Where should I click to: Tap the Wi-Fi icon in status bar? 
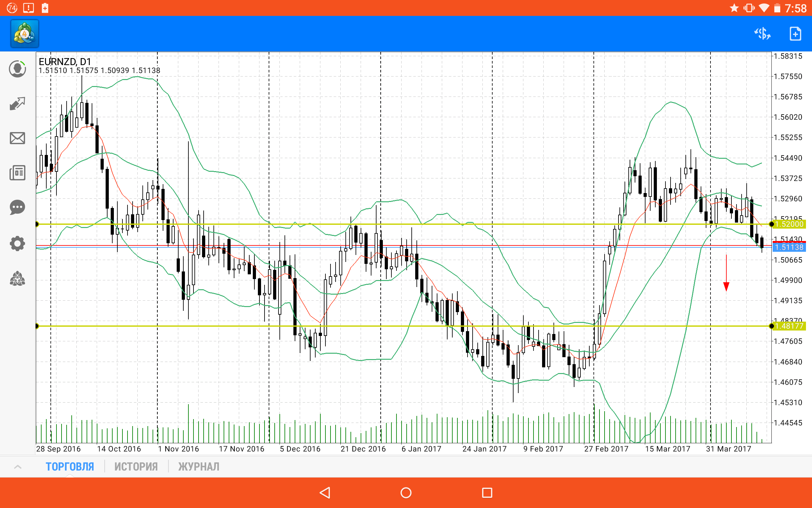[764, 8]
